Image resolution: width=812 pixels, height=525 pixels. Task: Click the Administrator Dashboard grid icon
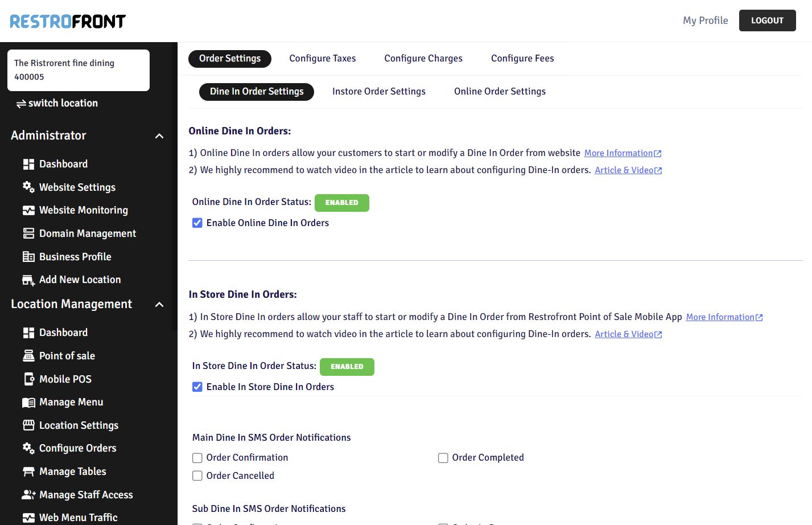click(x=28, y=165)
